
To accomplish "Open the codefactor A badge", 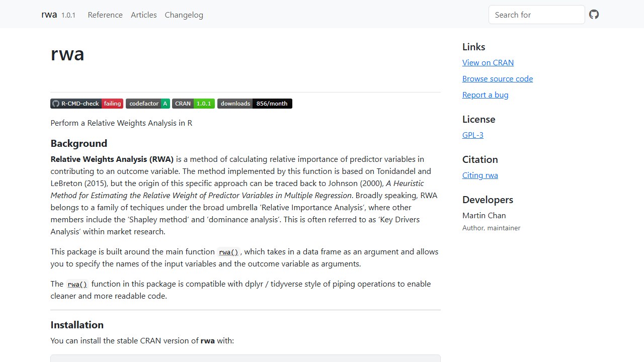I will pos(148,104).
